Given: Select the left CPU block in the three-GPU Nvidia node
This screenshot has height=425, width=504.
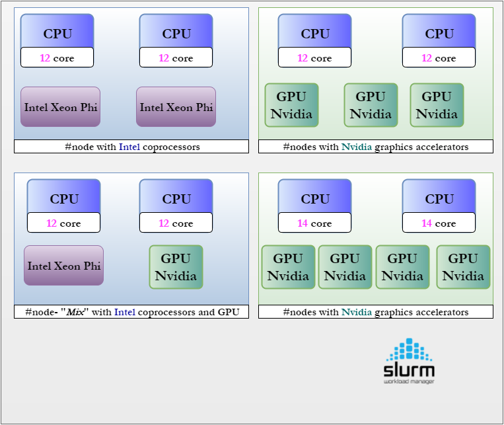Looking at the screenshot, I should [314, 31].
